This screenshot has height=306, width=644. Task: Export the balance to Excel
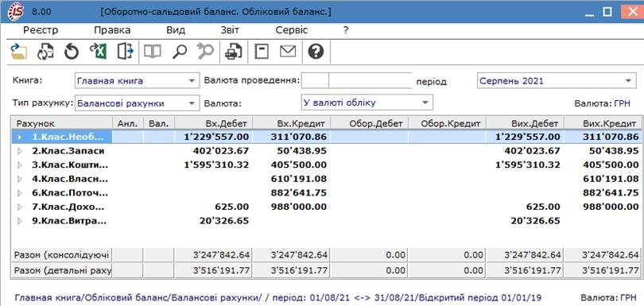[x=99, y=52]
